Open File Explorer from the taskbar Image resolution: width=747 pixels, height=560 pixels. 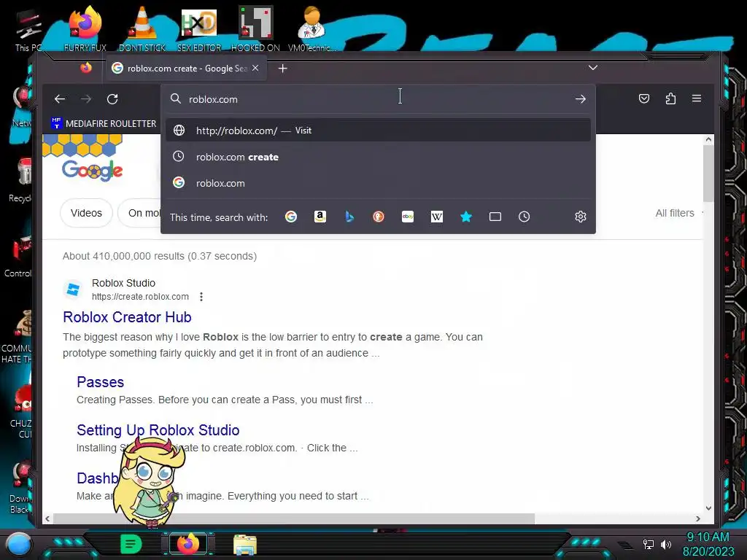245,545
